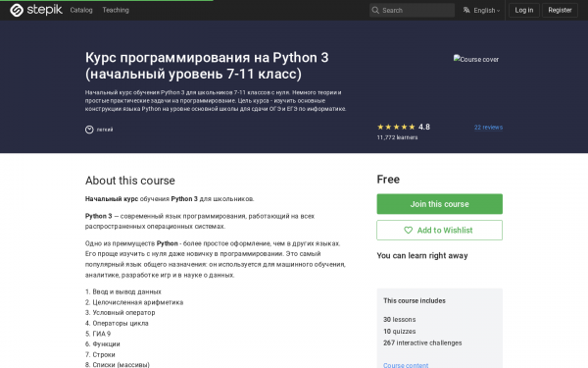The height and width of the screenshot is (368, 588).
Task: Click list item ГИА 9
Action: coord(102,334)
